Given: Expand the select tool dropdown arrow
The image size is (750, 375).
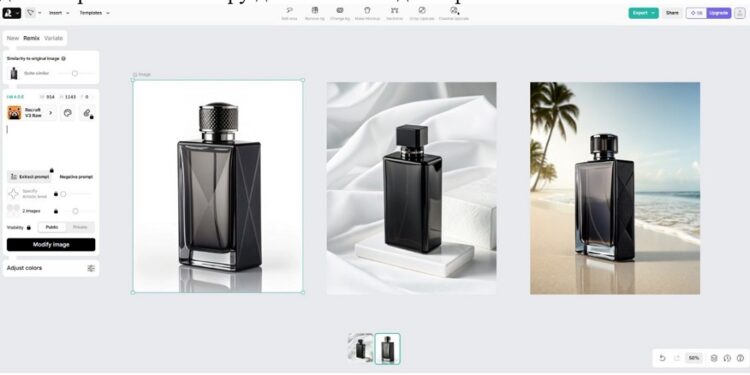Looking at the screenshot, I should click(x=39, y=13).
